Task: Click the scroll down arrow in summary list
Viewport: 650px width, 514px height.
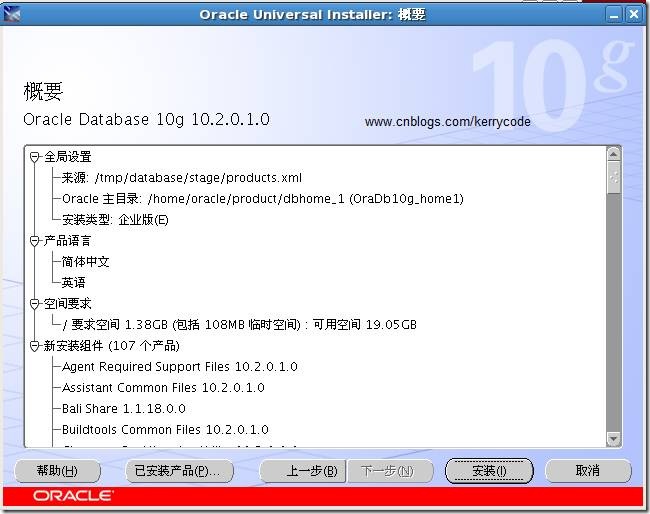Action: tap(613, 439)
